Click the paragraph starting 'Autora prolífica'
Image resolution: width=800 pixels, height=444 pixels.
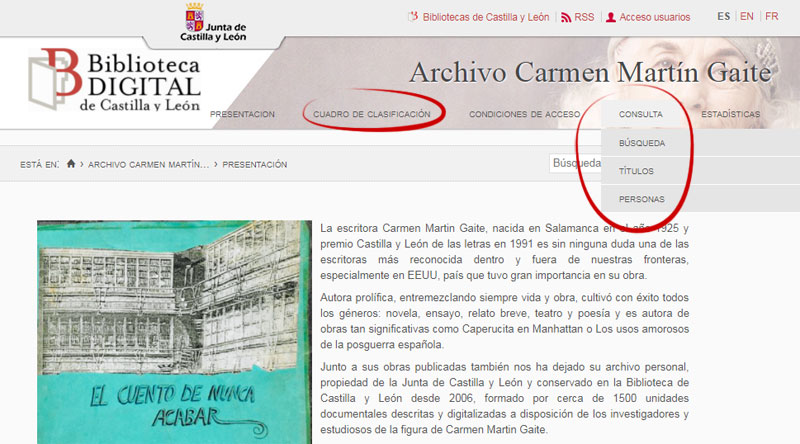(x=505, y=321)
